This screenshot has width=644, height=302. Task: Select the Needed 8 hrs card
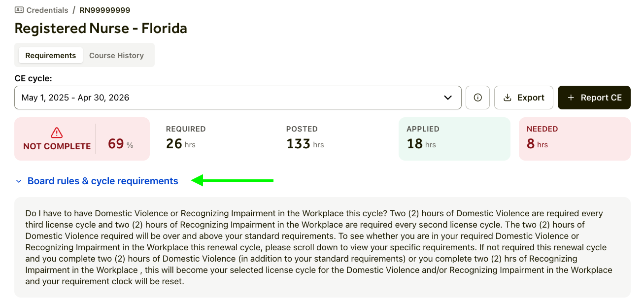pos(574,138)
